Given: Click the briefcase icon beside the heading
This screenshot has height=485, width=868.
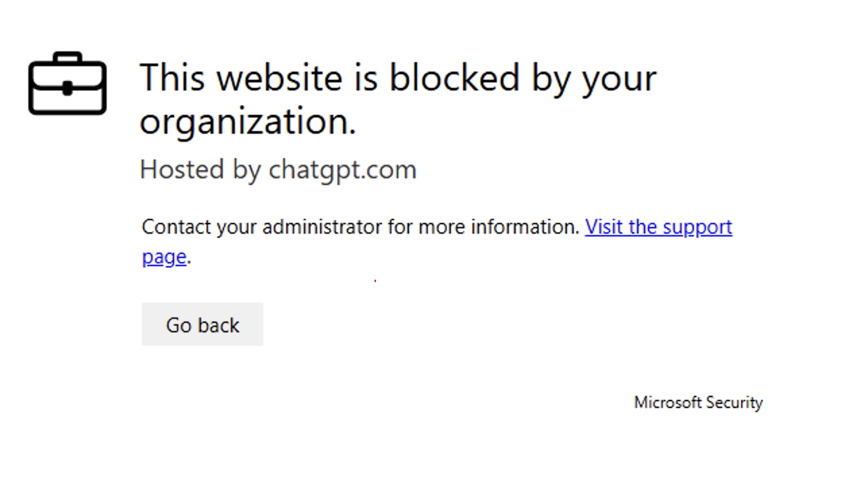Looking at the screenshot, I should tap(67, 83).
